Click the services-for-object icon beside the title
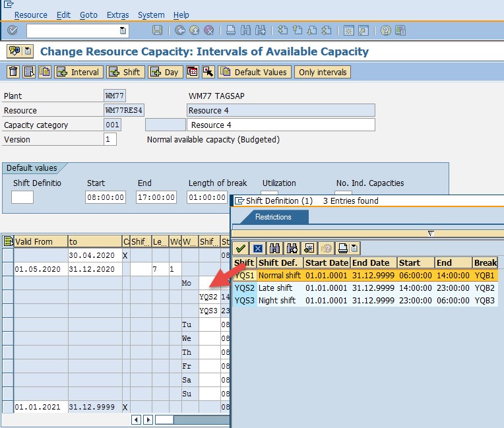Viewport: 504px width, 428px height. point(14,51)
